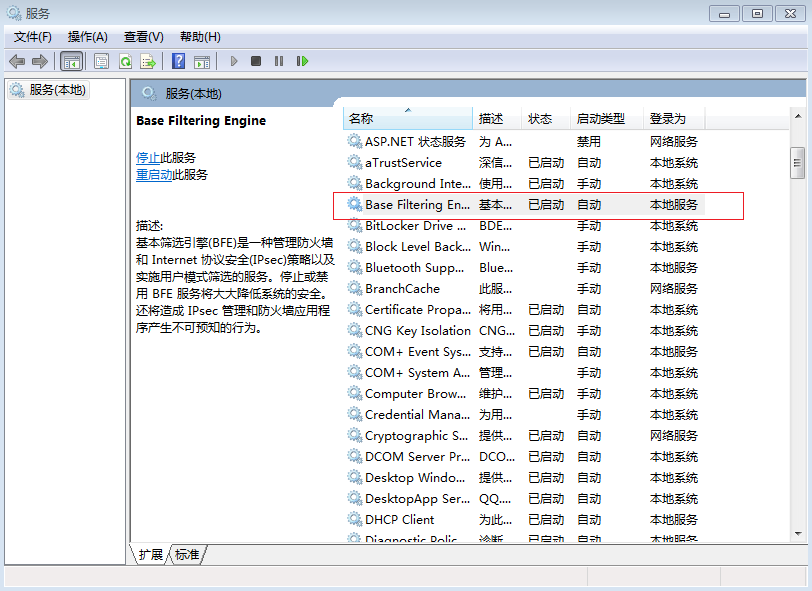Open Help with the question mark icon
This screenshot has height=591, width=812.
[178, 61]
